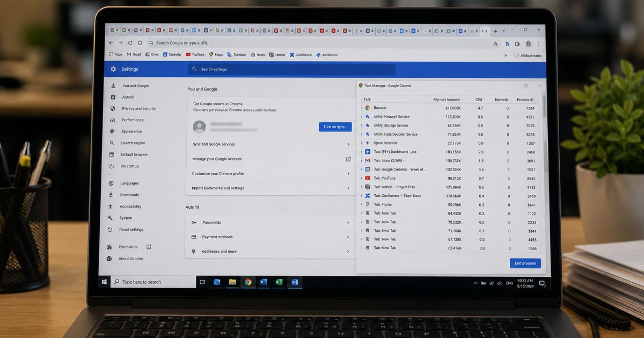Select the Appearance settings icon
The height and width of the screenshot is (338, 644).
pos(112,131)
